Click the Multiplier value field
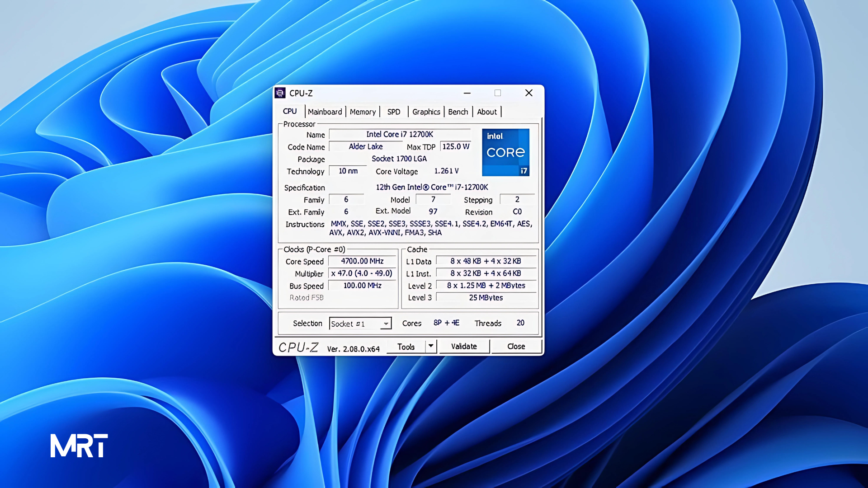Screen dimensions: 868x488 pos(362,273)
